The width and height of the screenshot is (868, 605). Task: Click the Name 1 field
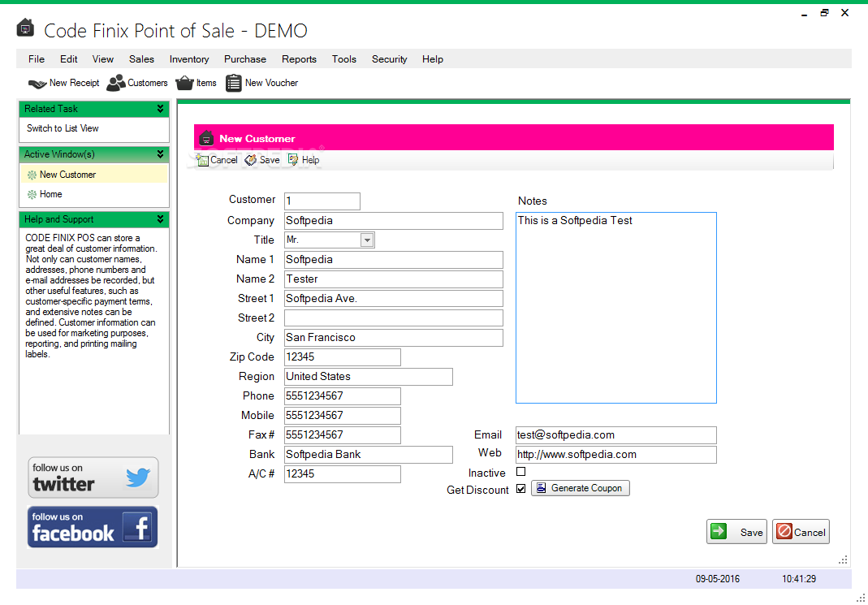coord(394,260)
